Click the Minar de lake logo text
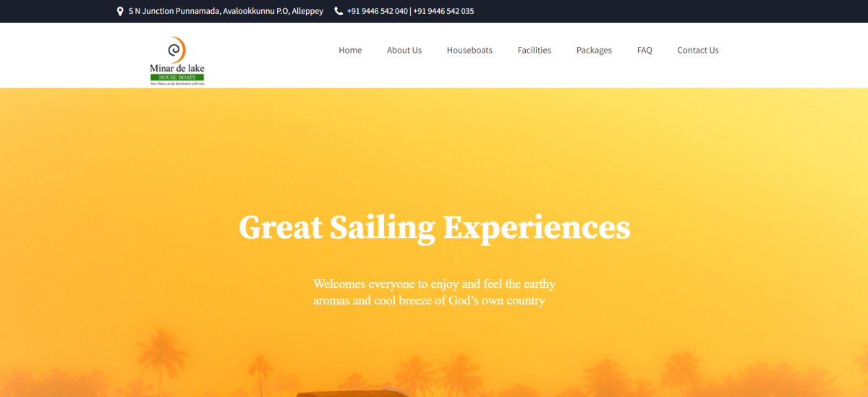Screen dimensions: 868x397 [177, 69]
